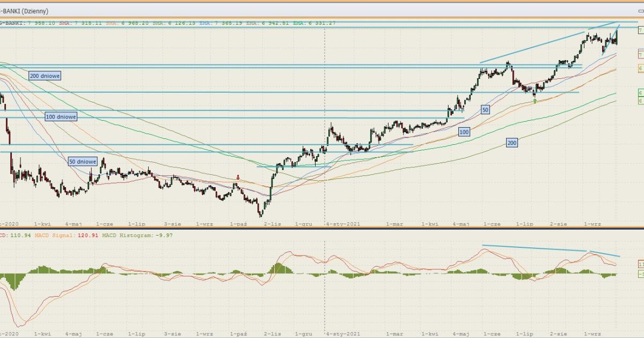Click the boxed '100' moving average label
This screenshot has height=338, width=644.
464,131
